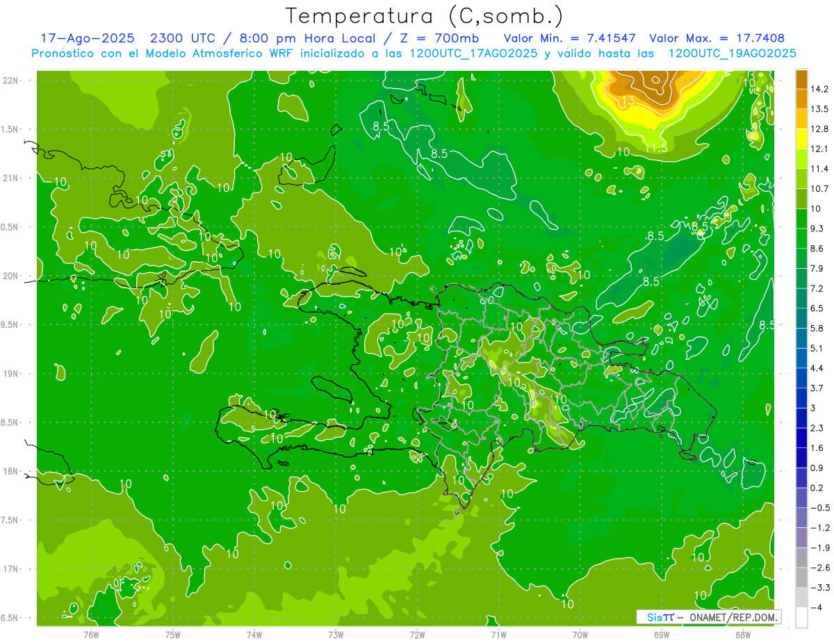
Task: Click the '17N' latitude axis label
Action: coord(10,569)
